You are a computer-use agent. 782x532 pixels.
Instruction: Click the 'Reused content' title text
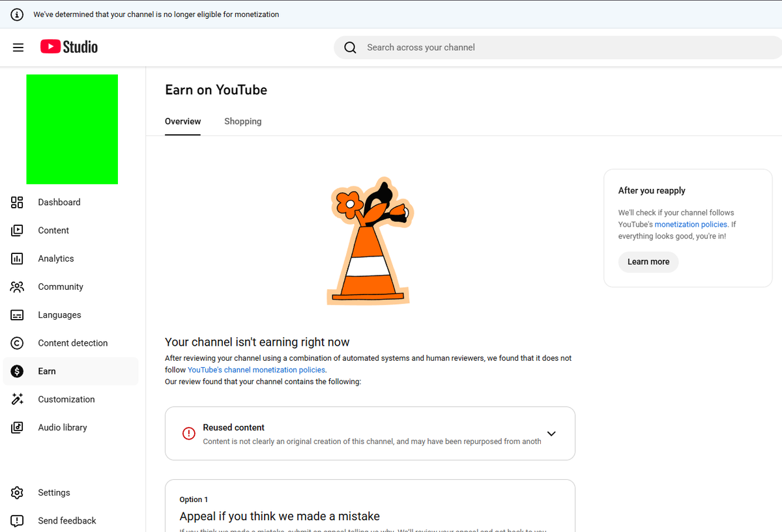[233, 428]
